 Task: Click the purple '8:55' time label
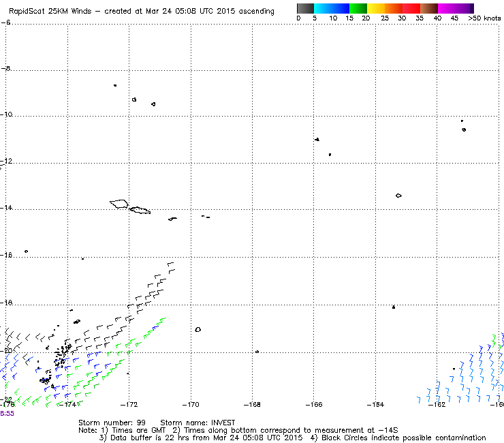click(7, 414)
